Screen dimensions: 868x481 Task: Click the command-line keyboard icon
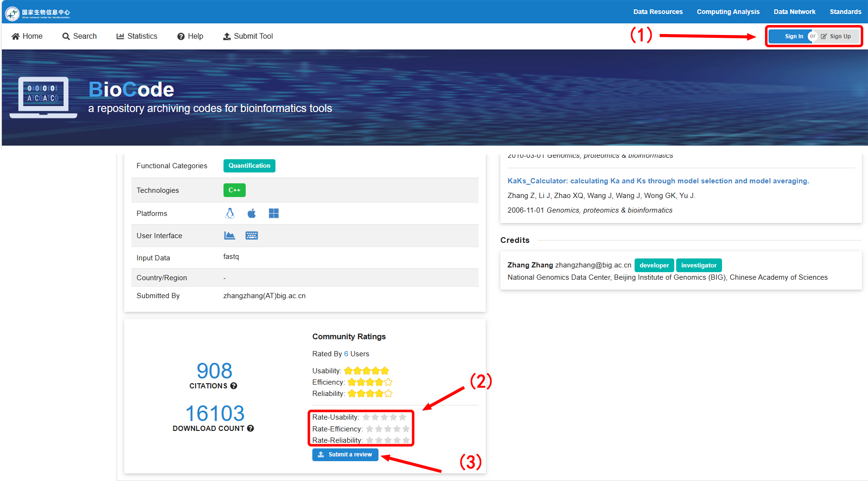click(x=251, y=235)
